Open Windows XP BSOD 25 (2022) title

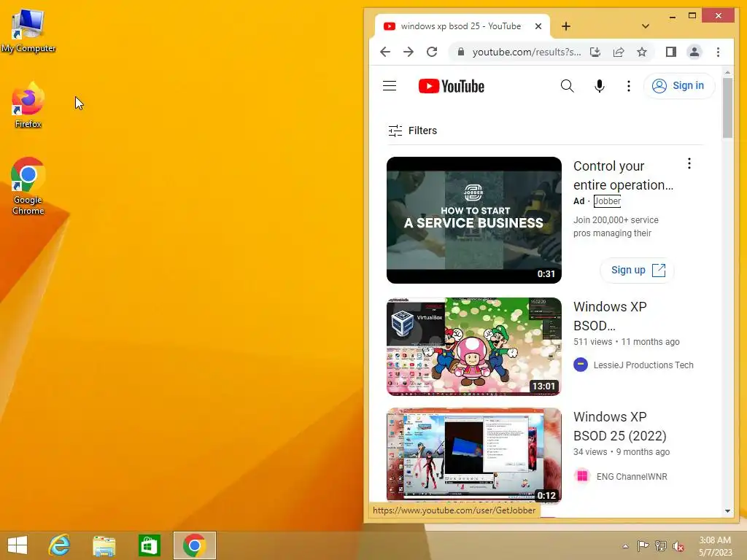(x=620, y=426)
